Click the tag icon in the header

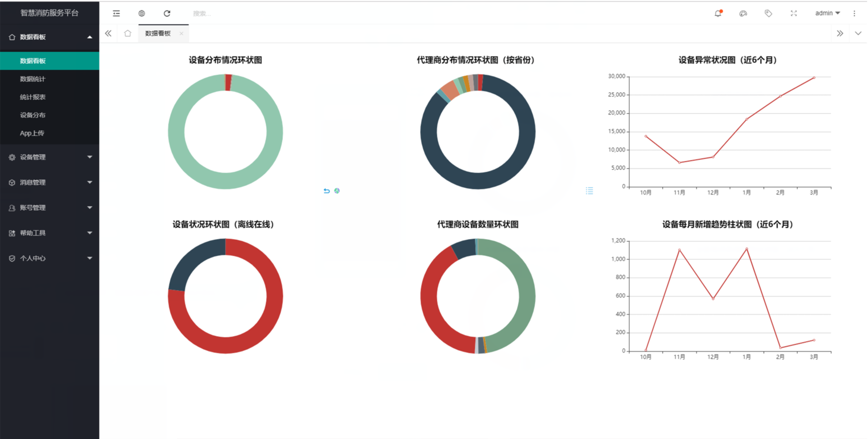pos(768,14)
